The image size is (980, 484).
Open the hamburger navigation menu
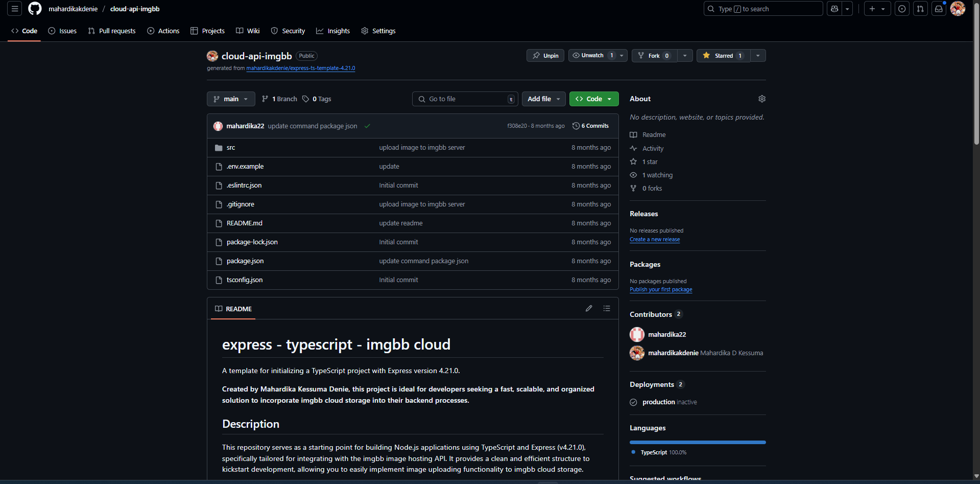[15, 9]
